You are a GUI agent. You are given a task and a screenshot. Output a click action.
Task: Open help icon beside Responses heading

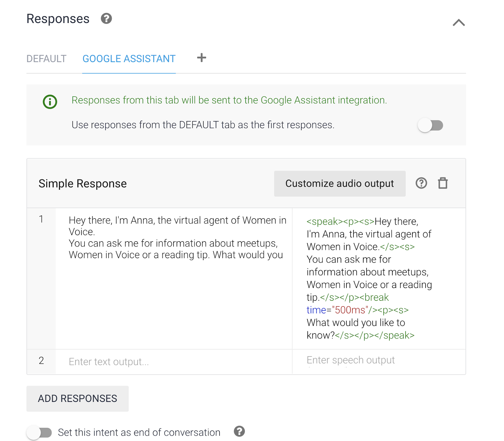(x=106, y=19)
